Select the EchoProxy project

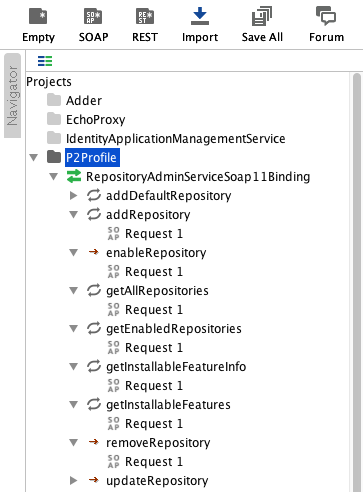click(96, 119)
